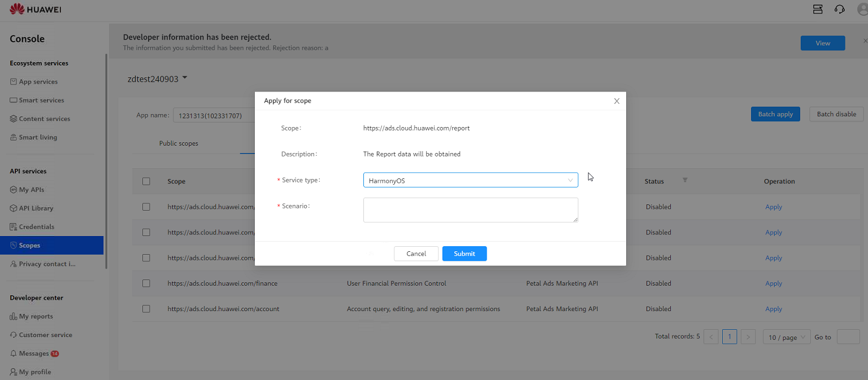The width and height of the screenshot is (868, 380).
Task: Tick the checkbox next to the account scope
Action: (x=146, y=309)
